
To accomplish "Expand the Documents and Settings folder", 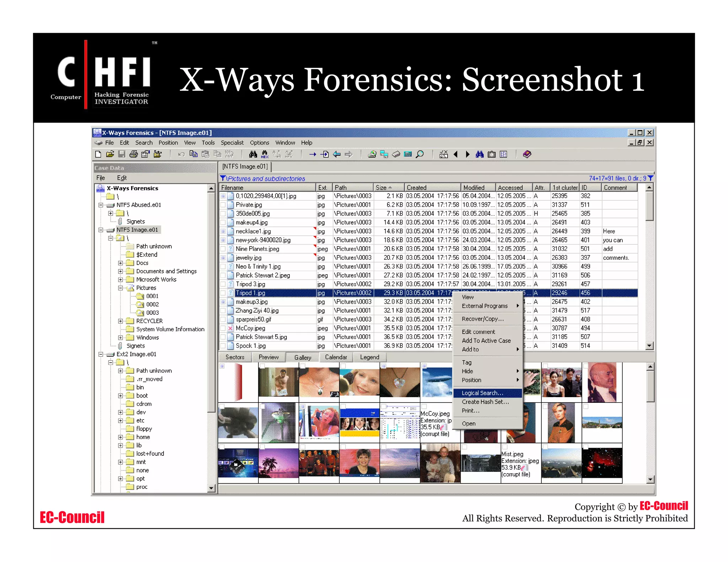I will (121, 271).
